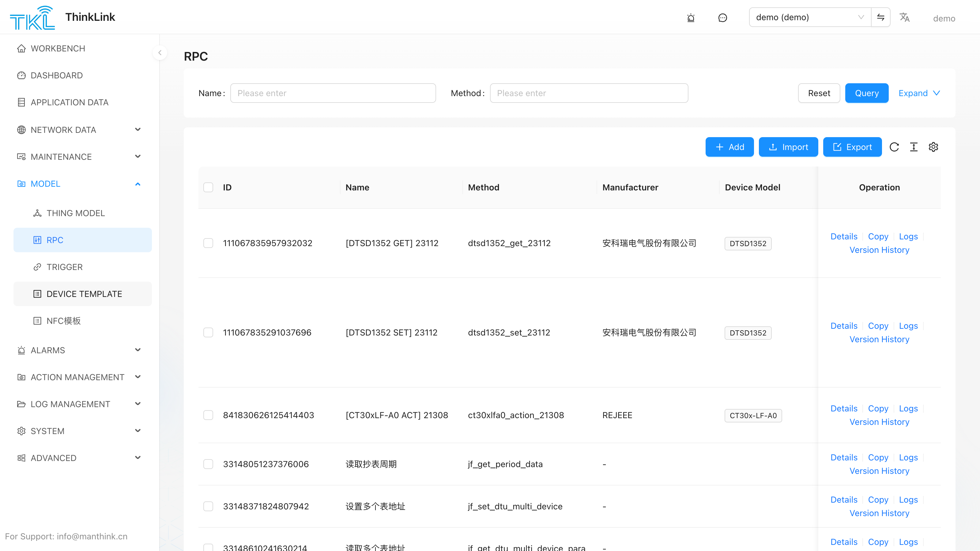980x551 pixels.
Task: Open table column settings gear
Action: (x=933, y=147)
